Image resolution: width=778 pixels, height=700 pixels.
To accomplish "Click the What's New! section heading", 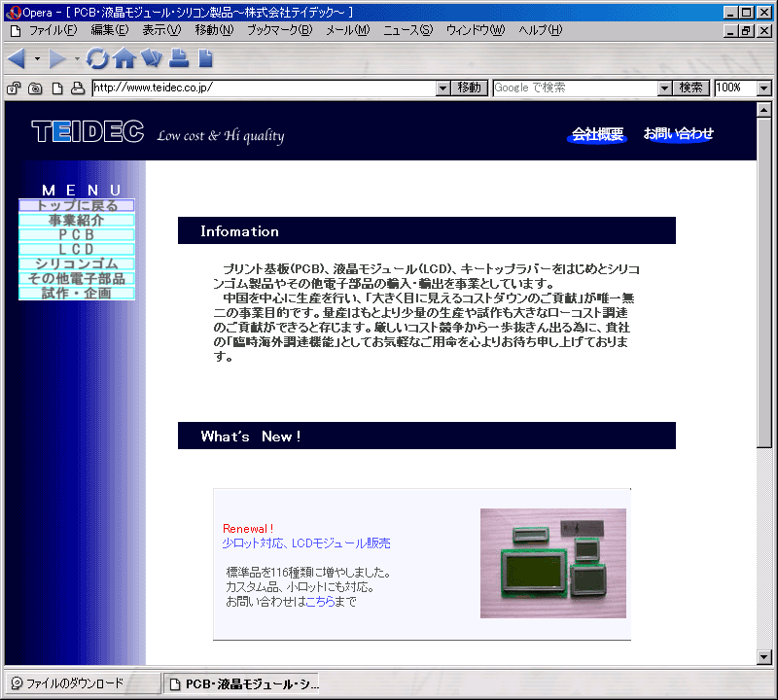I will (x=250, y=437).
